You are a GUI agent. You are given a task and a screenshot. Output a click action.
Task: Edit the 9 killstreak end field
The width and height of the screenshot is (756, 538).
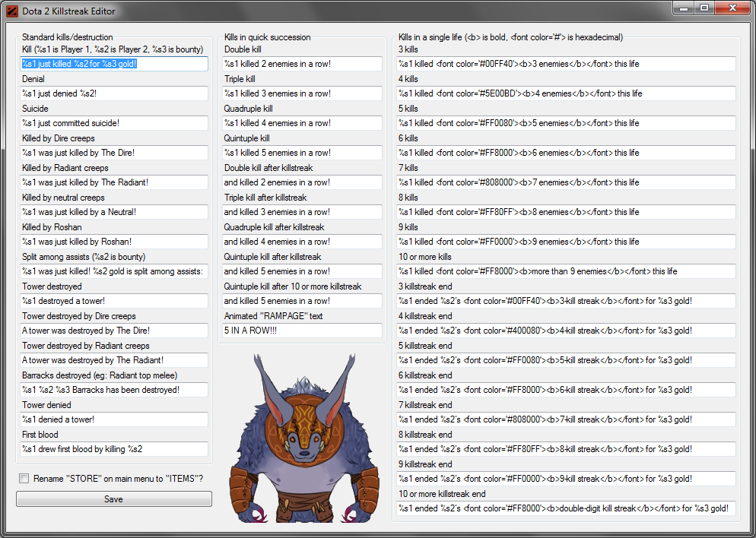click(567, 479)
